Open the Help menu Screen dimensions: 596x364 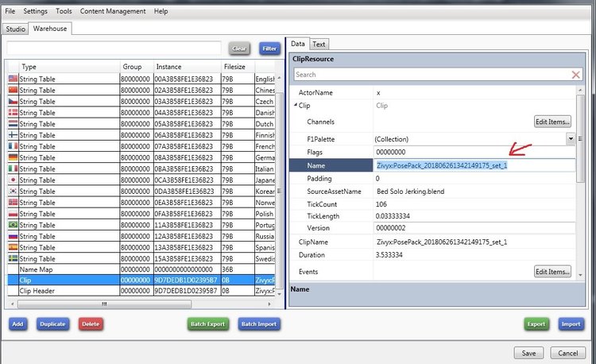(x=161, y=11)
